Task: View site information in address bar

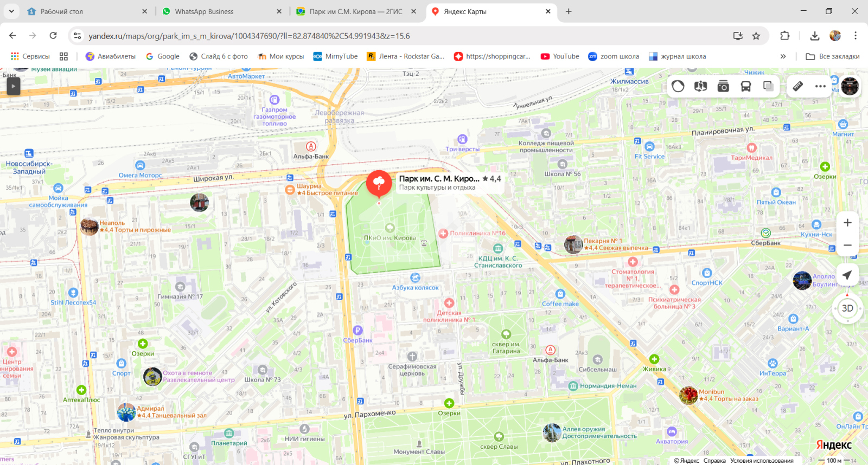Action: (78, 36)
